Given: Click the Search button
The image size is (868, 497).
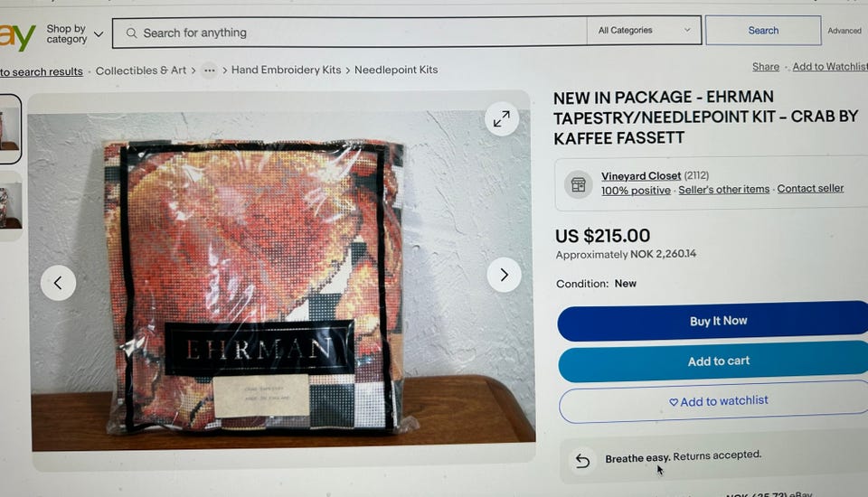Looking at the screenshot, I should (x=763, y=31).
